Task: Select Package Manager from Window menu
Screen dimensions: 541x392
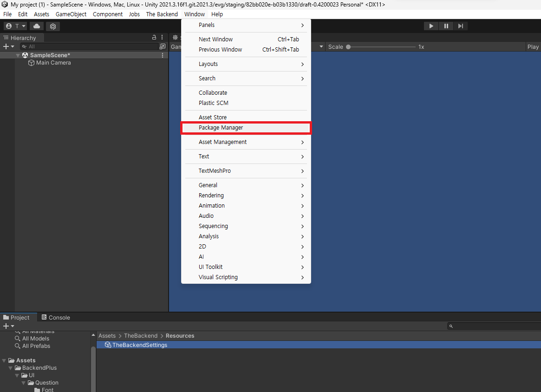Action: coord(246,128)
